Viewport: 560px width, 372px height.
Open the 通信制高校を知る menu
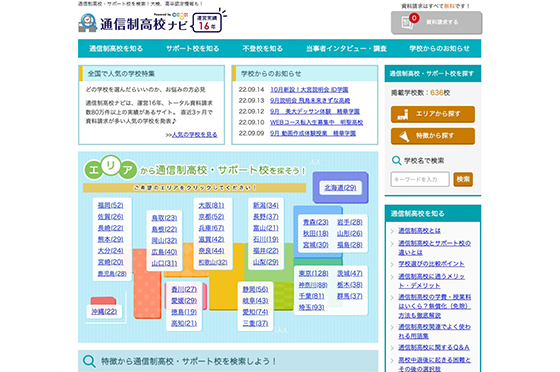point(116,49)
